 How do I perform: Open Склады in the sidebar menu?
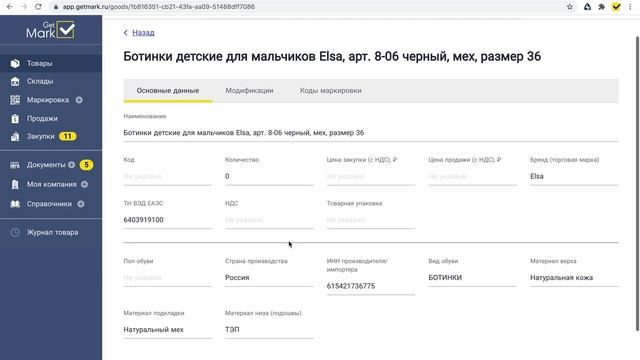[40, 81]
